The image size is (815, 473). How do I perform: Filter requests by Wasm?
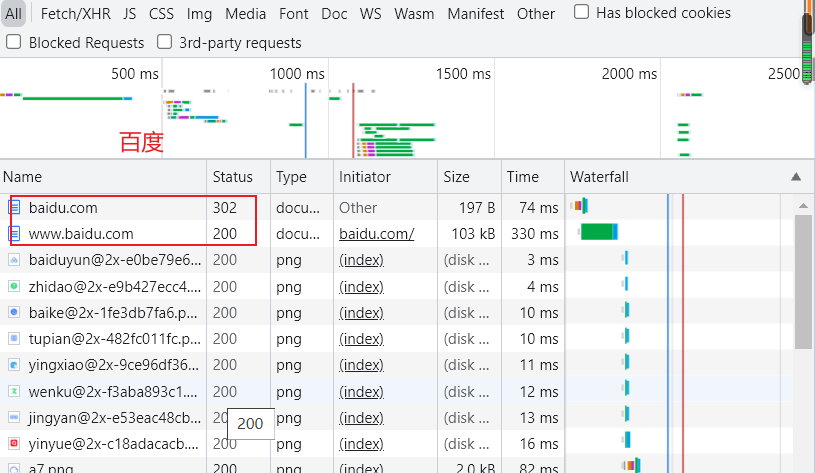point(414,14)
